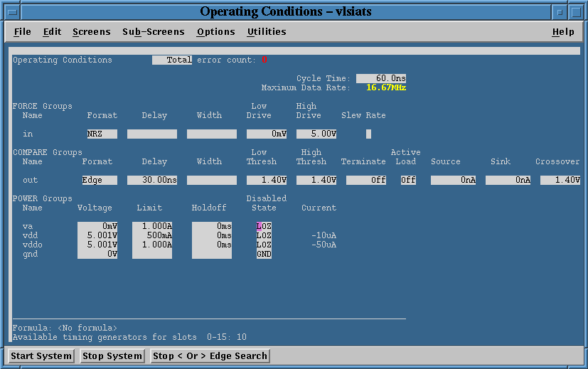Edit the va Voltage 0mV field
Viewport: 588px width, 369px height.
(97, 226)
